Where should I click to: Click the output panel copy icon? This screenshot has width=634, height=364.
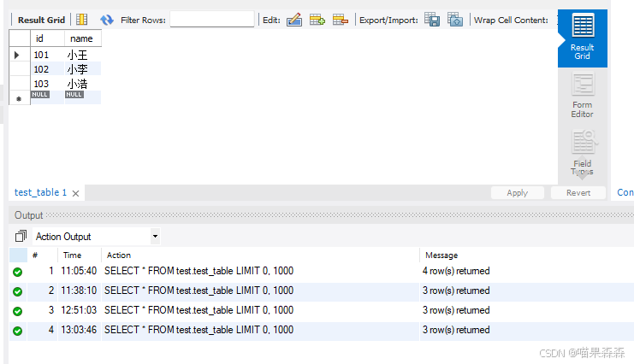pyautogui.click(x=21, y=236)
